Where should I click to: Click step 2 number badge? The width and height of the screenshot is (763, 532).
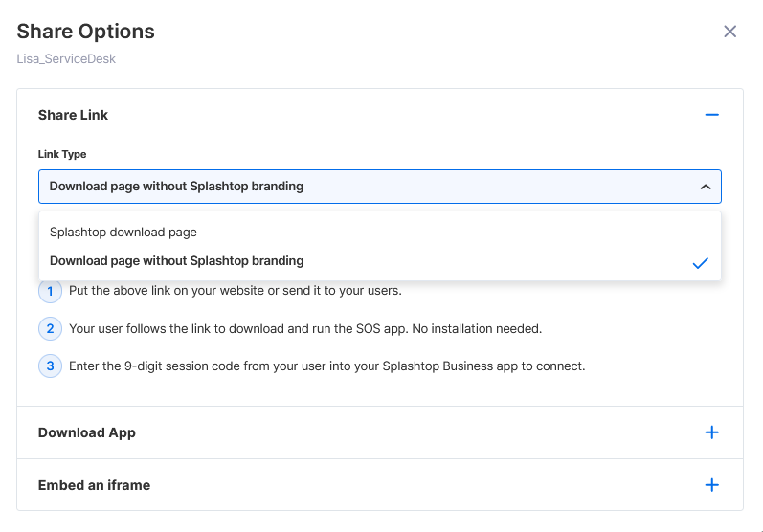pyautogui.click(x=50, y=329)
